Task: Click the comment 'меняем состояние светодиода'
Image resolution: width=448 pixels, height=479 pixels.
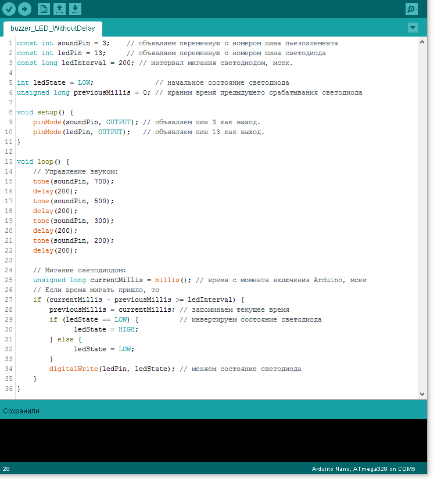Action: tap(246, 369)
